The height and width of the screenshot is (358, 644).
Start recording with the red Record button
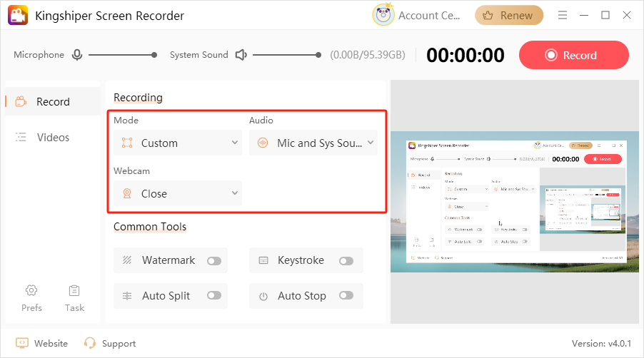pos(573,55)
